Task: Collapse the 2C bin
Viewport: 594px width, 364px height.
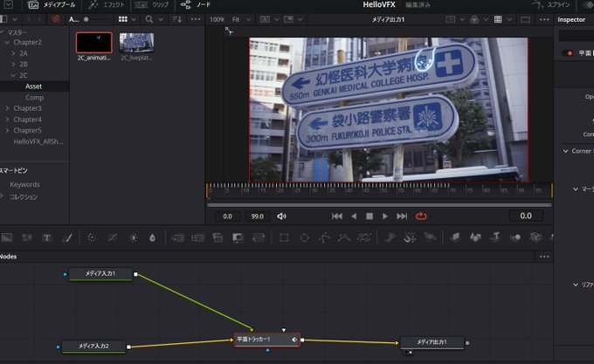Action: (14, 75)
